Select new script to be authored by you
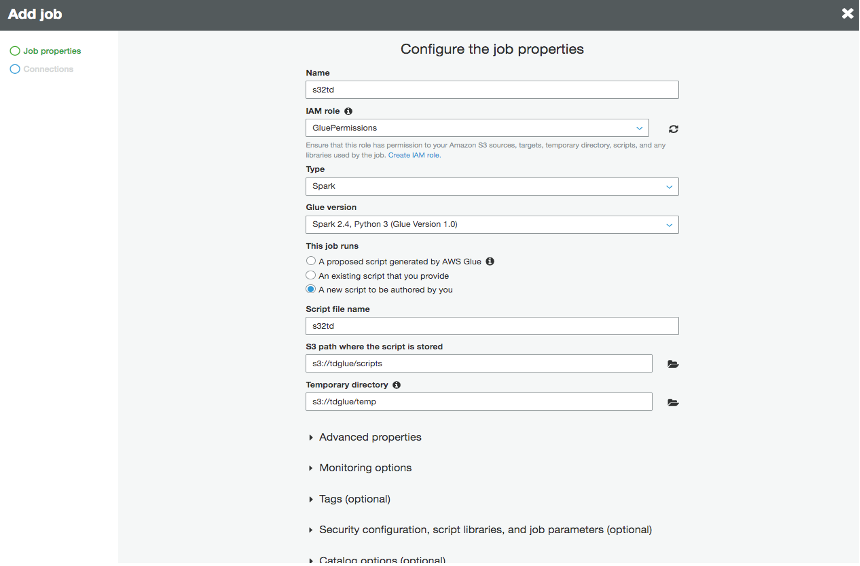Image resolution: width=860 pixels, height=566 pixels. 311,289
